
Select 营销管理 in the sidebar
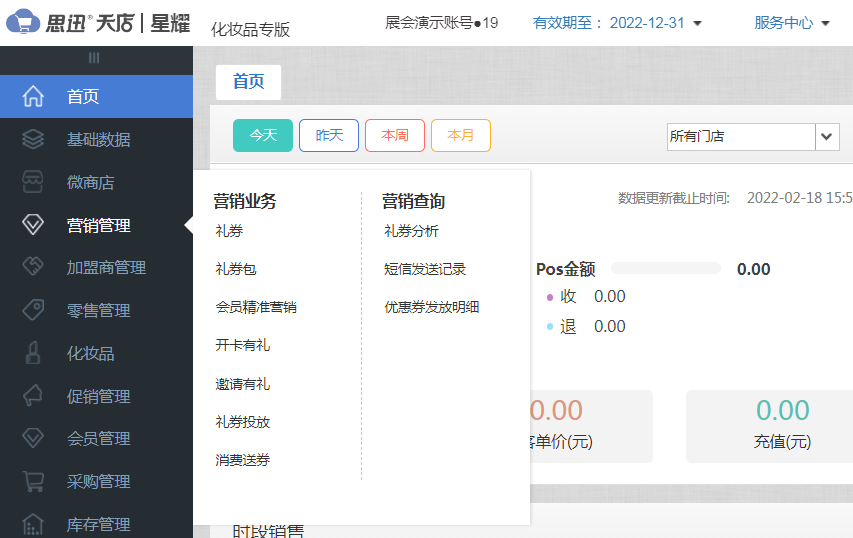click(96, 225)
